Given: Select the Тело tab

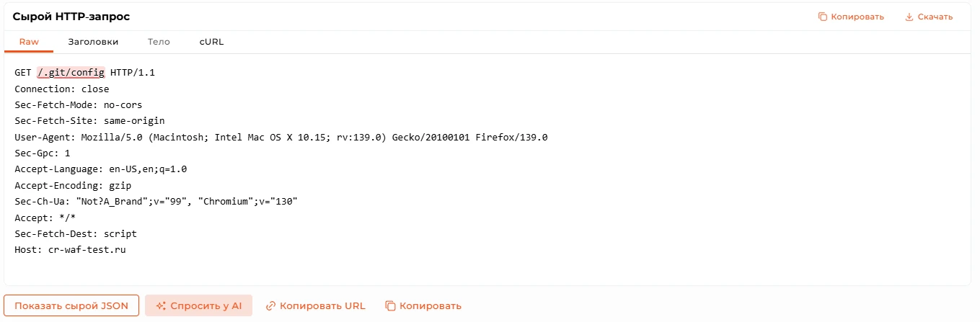Looking at the screenshot, I should point(159,42).
